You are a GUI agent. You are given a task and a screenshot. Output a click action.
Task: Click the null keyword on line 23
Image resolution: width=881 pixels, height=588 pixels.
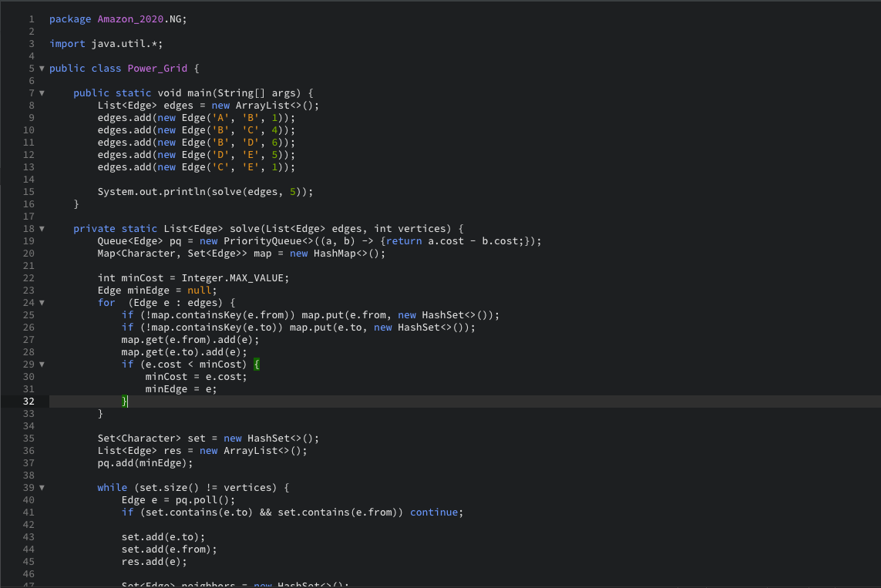[200, 291]
